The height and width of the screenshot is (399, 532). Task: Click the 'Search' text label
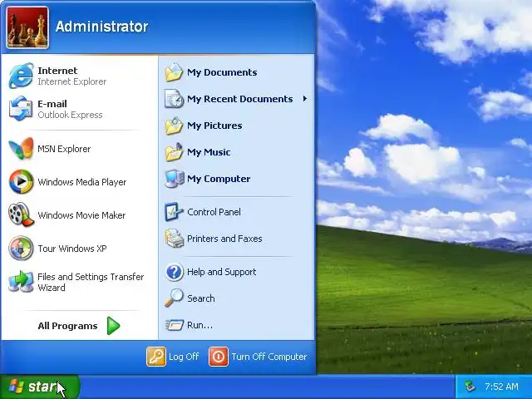[201, 298]
